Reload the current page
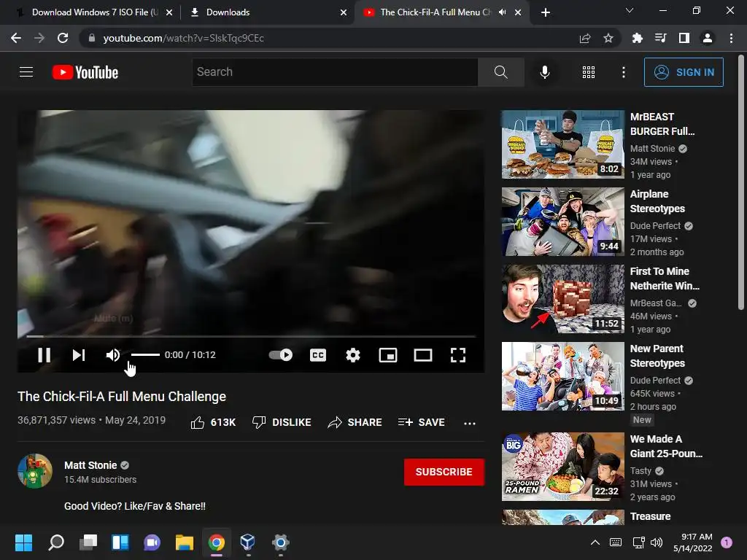 (63, 38)
